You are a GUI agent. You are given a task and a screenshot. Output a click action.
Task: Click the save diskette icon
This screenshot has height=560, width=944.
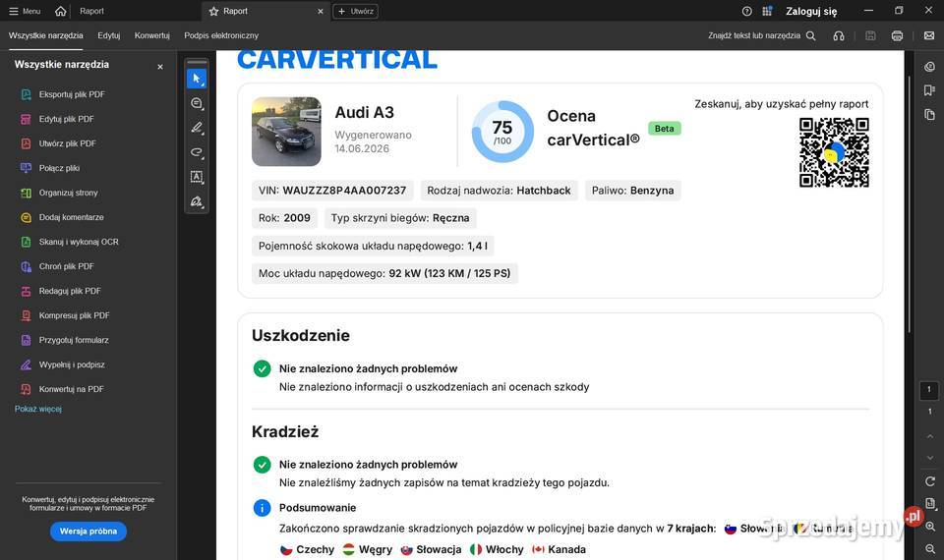coord(870,35)
